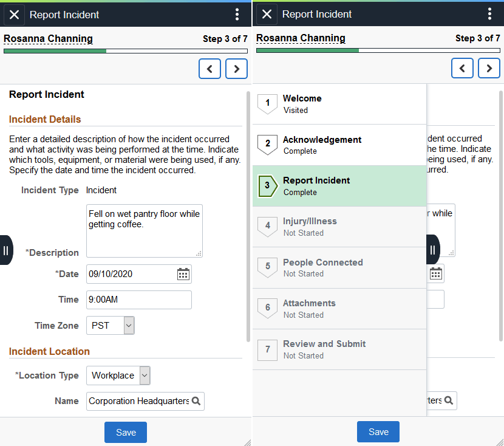Open the Rosanna Channing profile link
The width and height of the screenshot is (504, 446).
(x=47, y=38)
